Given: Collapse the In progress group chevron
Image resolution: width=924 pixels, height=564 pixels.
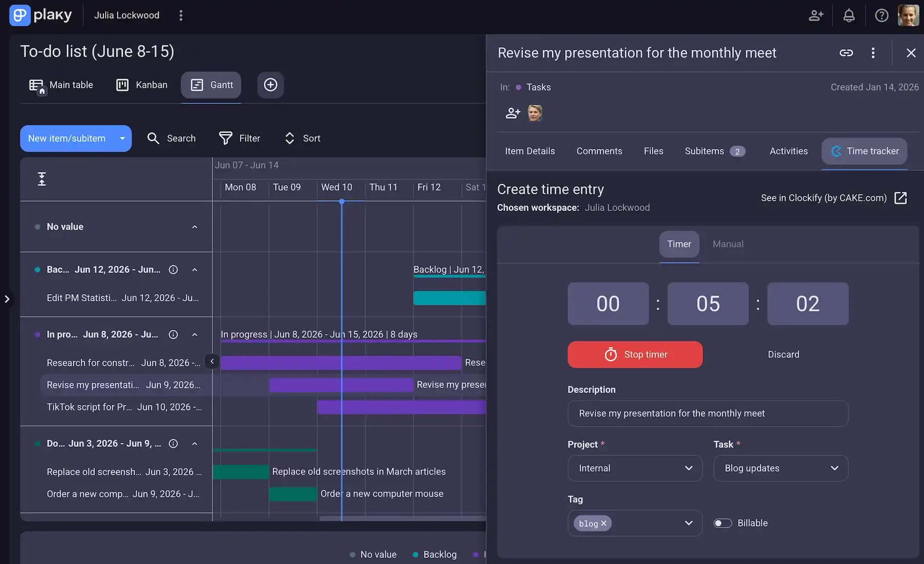Looking at the screenshot, I should pyautogui.click(x=195, y=334).
